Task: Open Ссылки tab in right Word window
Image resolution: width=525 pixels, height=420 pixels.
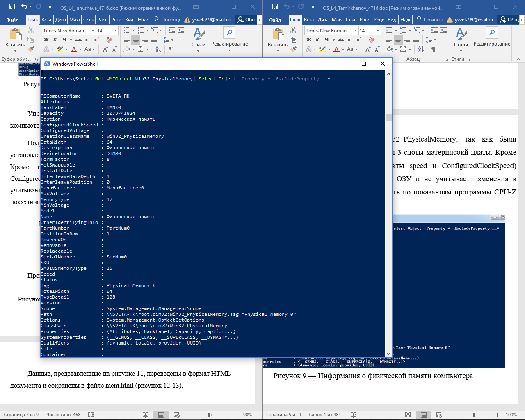Action: (x=351, y=20)
